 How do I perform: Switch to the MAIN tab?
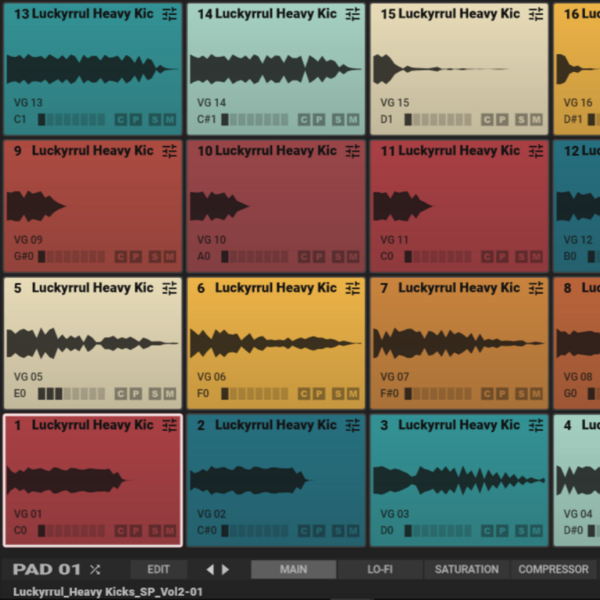[x=293, y=569]
